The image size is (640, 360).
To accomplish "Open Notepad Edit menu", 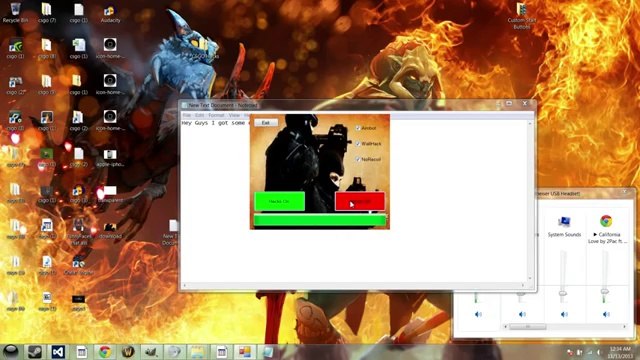I will (x=199, y=116).
